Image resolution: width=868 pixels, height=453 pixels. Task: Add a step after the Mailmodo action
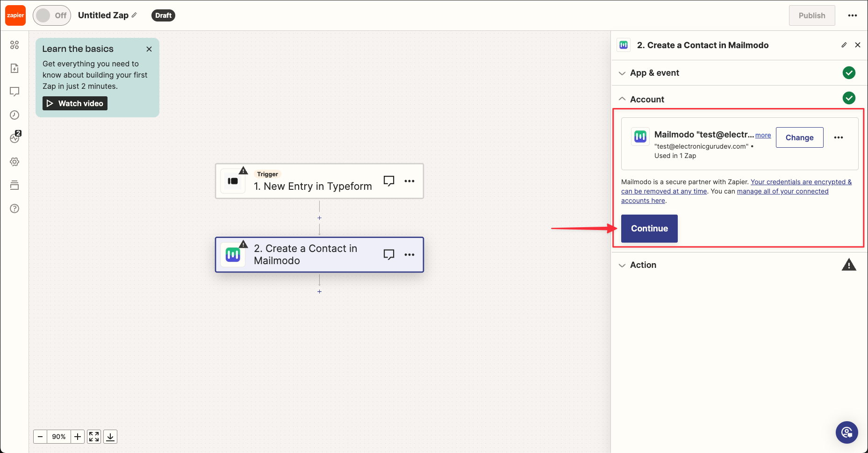coord(319,291)
